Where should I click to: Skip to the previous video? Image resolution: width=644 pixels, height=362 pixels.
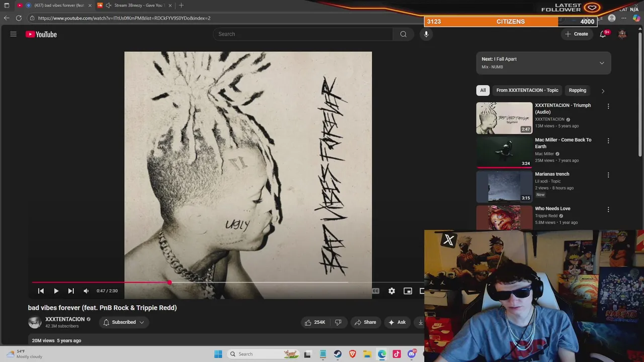(x=41, y=291)
